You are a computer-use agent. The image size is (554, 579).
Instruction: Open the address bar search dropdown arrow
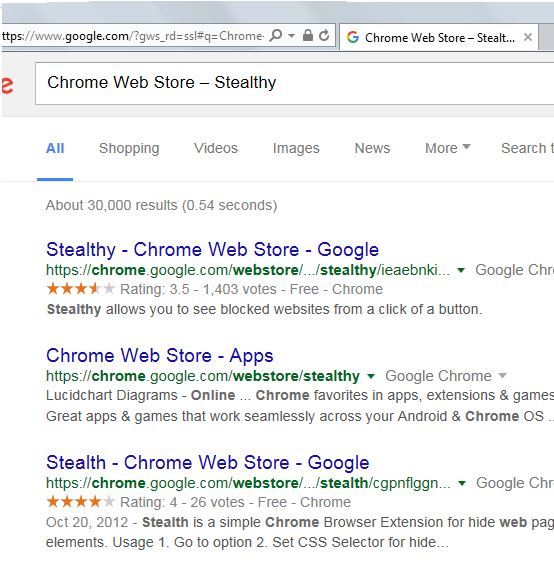tap(291, 36)
